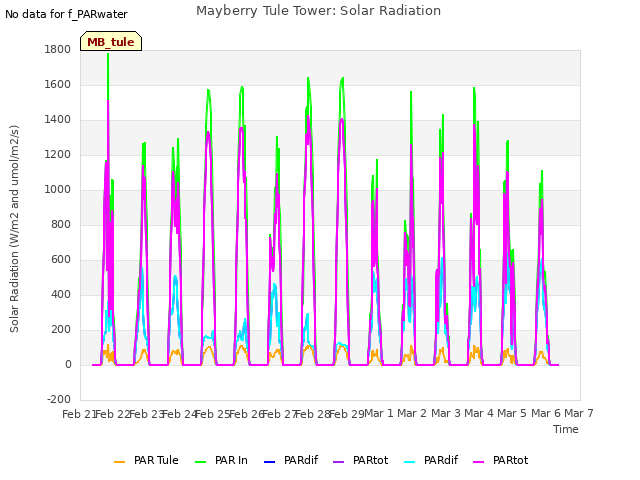Select the purple PARtot legend label
The image size is (640, 480).
pos(371,460)
